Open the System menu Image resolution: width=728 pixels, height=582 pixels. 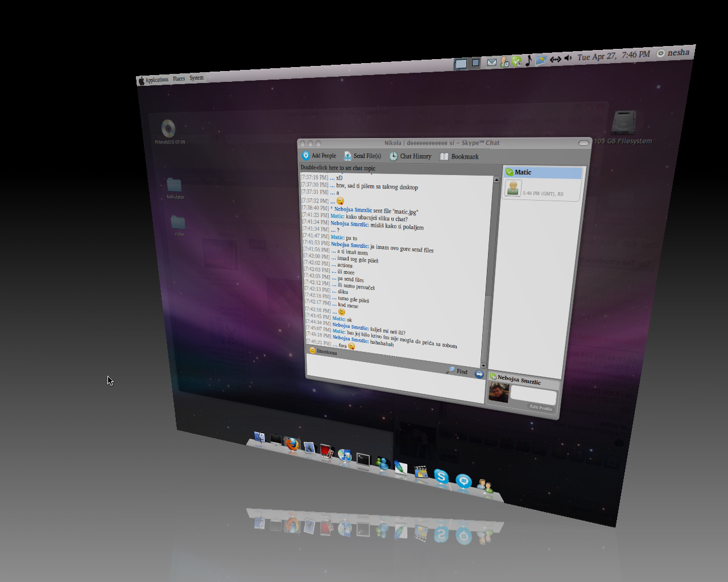click(197, 77)
